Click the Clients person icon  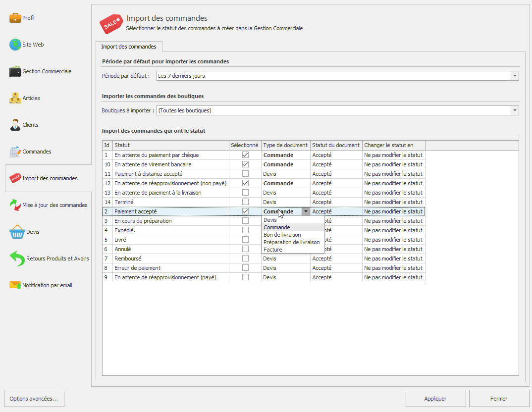click(x=15, y=125)
